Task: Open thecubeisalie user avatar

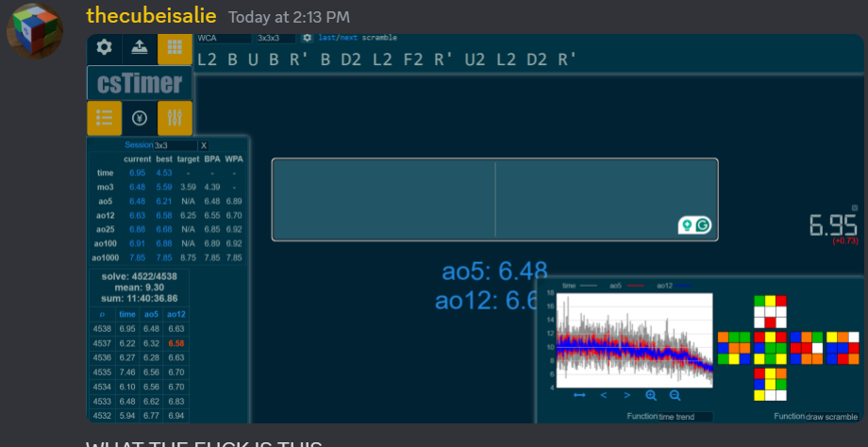Action: (34, 31)
